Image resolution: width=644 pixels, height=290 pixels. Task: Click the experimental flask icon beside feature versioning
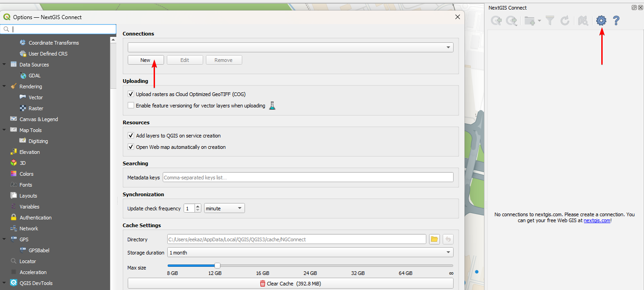(x=272, y=106)
